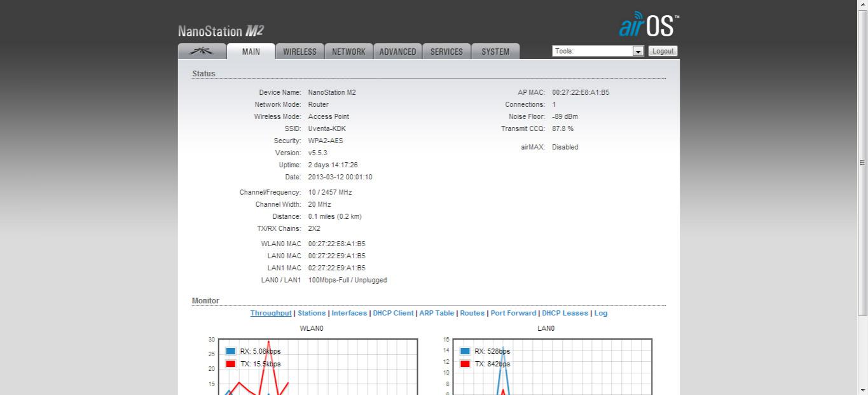
Task: Click the Channel/Frequency value 10 / 2457 MHz
Action: tap(330, 192)
